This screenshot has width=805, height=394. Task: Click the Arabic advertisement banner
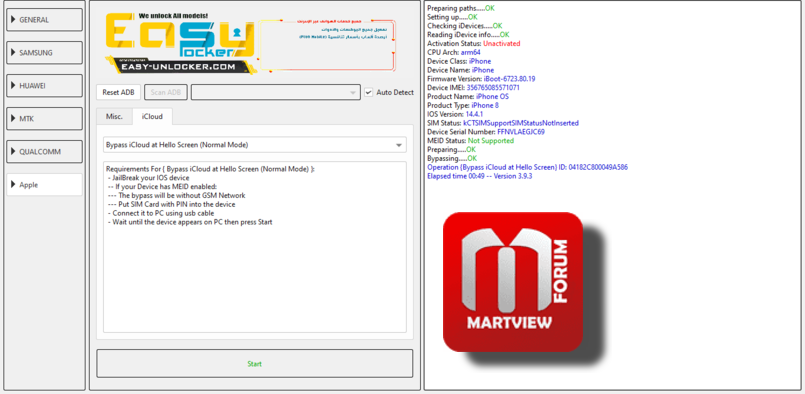tap(327, 45)
